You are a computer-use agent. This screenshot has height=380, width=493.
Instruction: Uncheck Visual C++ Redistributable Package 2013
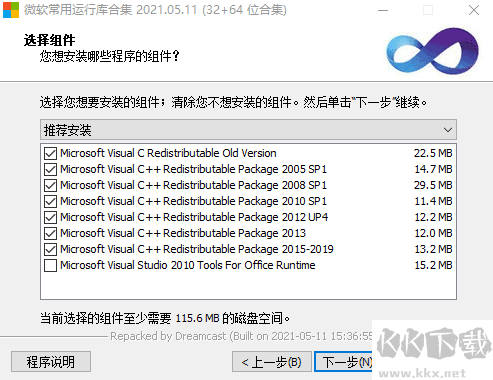[x=50, y=233]
